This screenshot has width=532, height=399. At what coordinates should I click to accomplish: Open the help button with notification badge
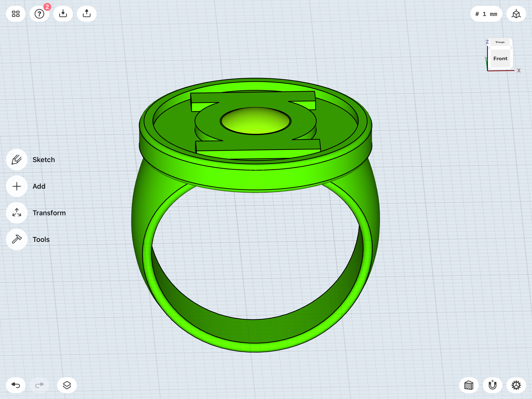click(39, 14)
